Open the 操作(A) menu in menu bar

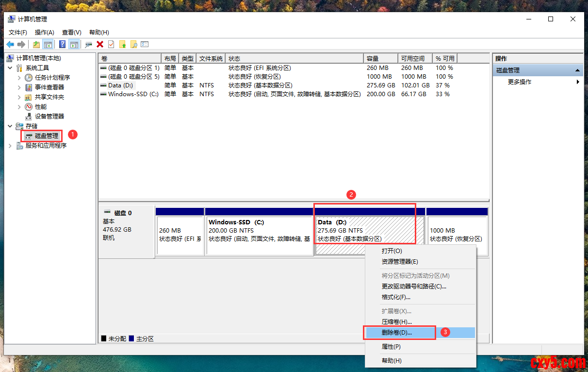pyautogui.click(x=44, y=33)
